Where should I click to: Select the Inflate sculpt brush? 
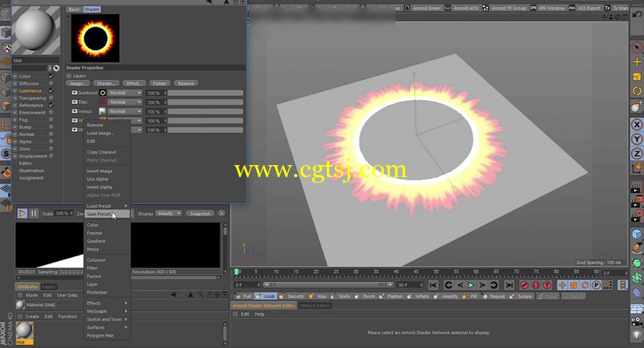click(x=418, y=296)
